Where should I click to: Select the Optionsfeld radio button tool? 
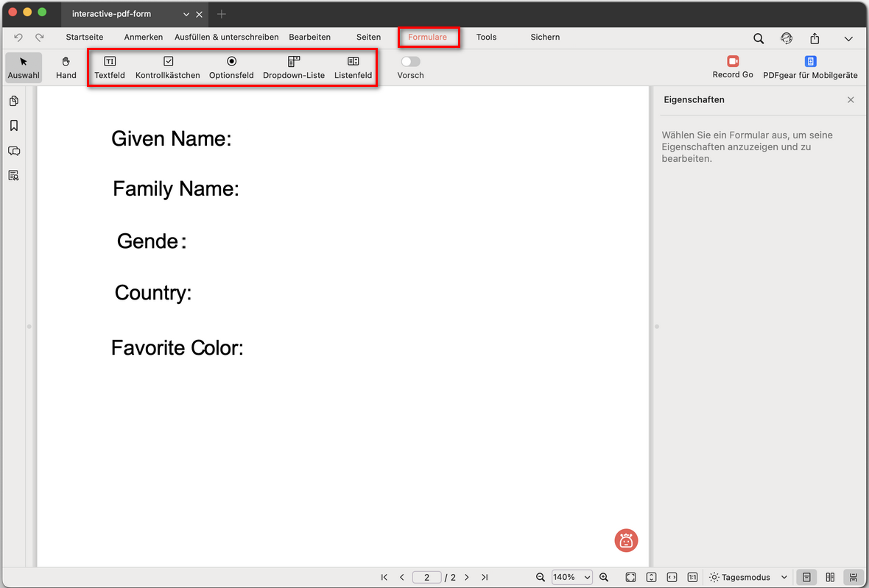click(231, 67)
